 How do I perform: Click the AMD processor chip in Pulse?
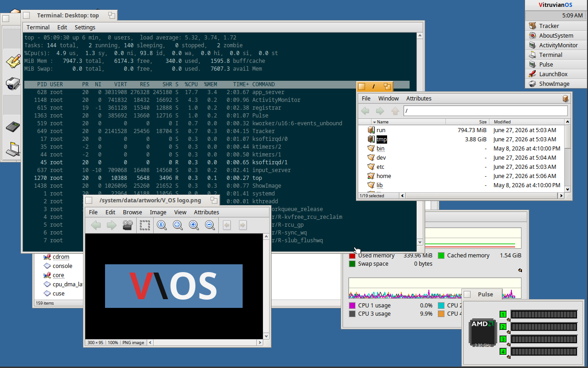tap(482, 333)
